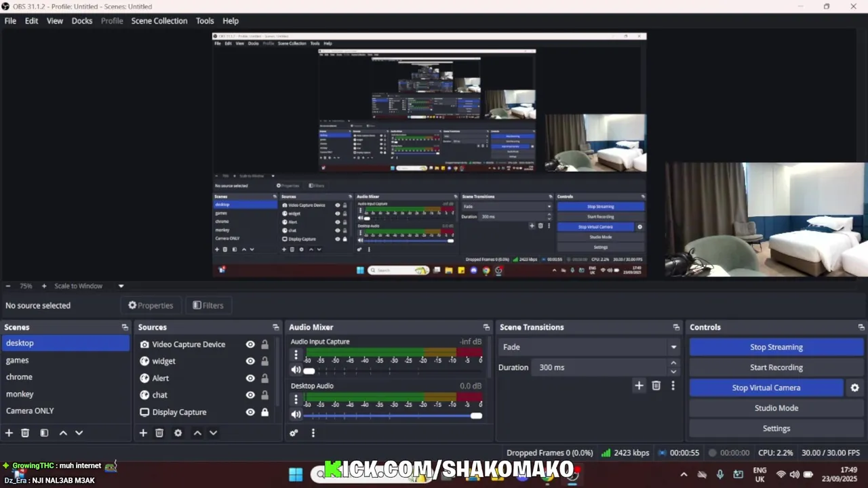Decrease transition duration stepper down arrow

(x=673, y=371)
